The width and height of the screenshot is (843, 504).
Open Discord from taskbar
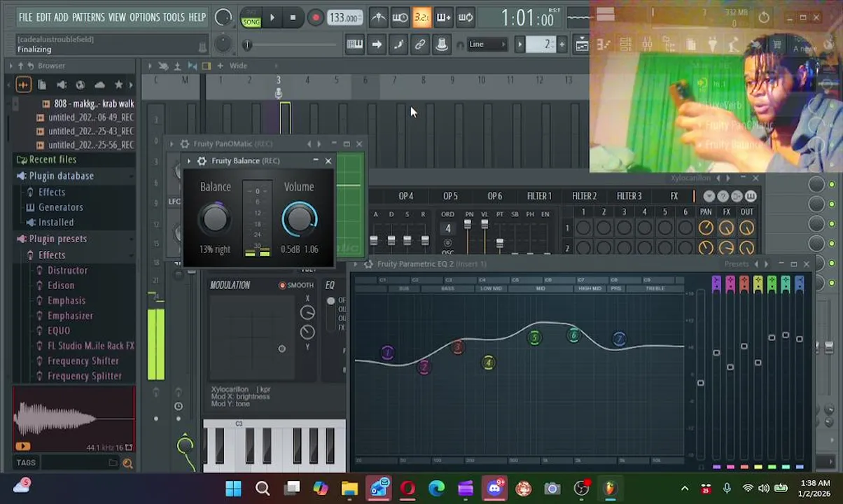point(494,488)
